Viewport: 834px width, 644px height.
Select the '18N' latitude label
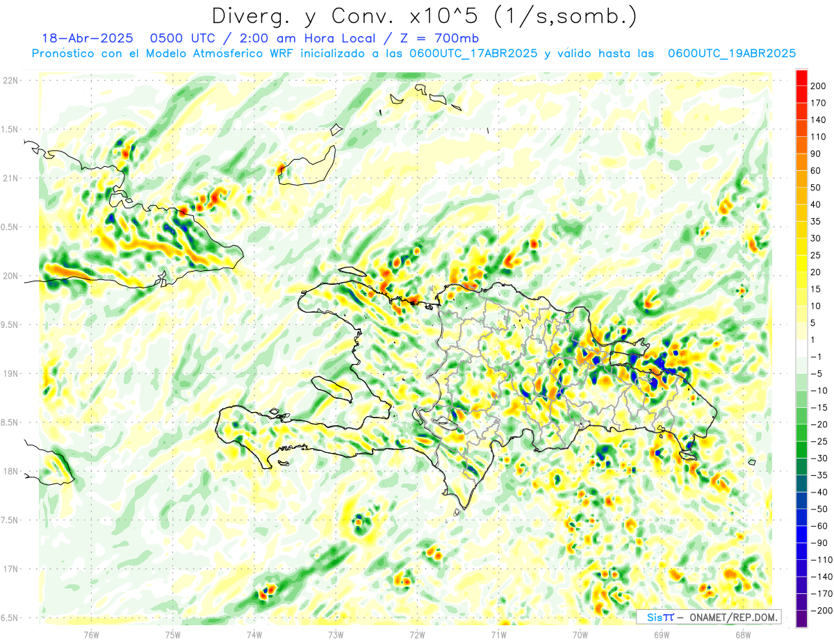(10, 471)
